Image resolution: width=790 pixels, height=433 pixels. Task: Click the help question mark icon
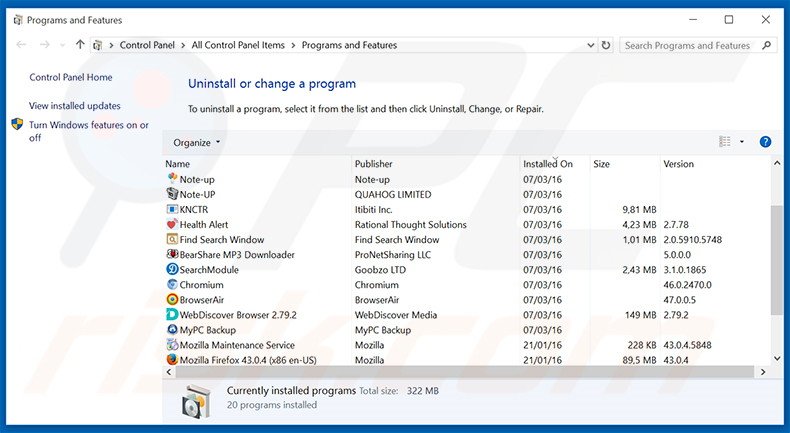click(765, 142)
